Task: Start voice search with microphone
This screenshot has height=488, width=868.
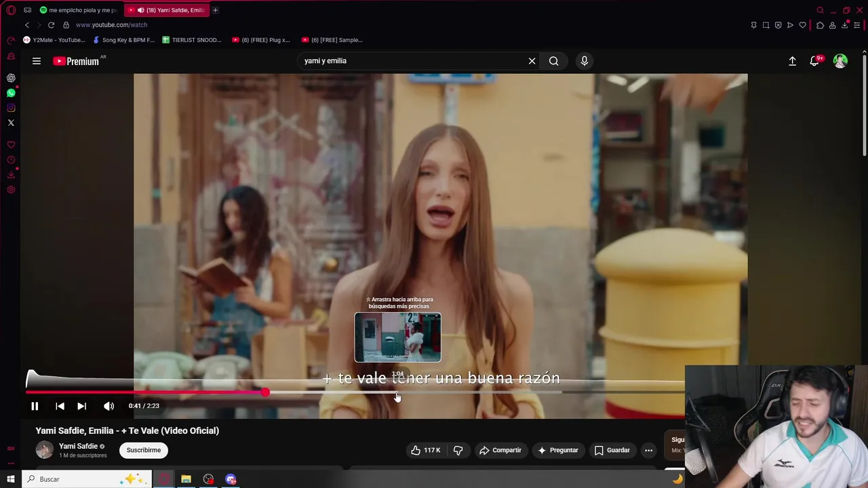Action: [x=584, y=61]
